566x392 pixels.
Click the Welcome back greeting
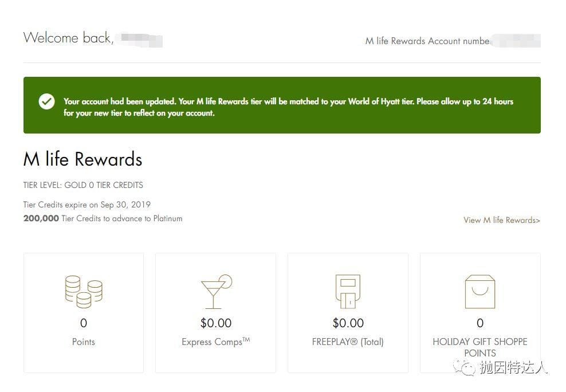tap(68, 38)
